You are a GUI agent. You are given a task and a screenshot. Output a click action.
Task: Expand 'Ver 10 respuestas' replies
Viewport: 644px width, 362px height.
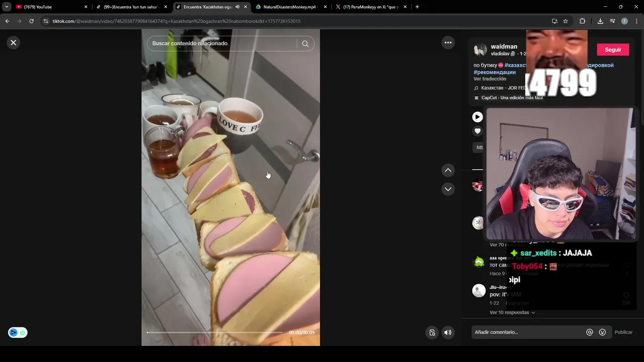coord(512,313)
